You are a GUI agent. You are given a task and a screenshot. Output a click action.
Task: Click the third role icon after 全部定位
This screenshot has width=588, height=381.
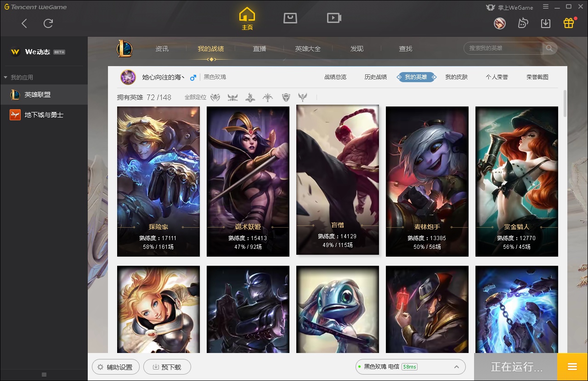[250, 97]
